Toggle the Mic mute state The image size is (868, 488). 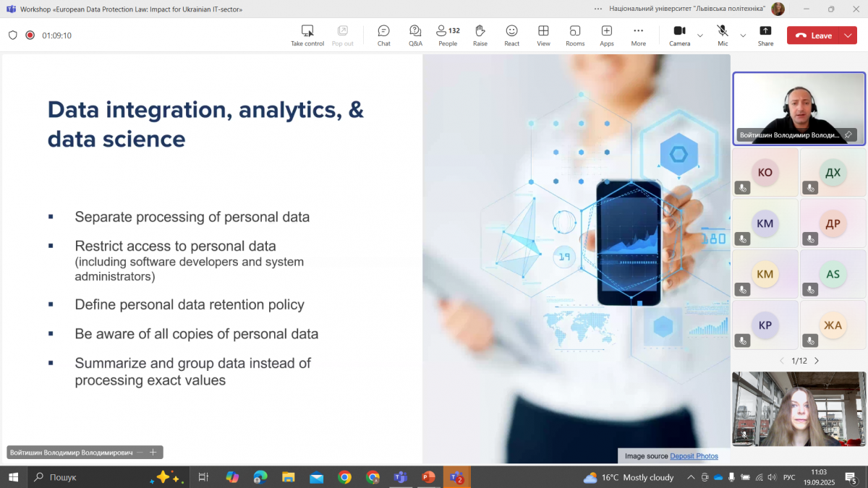(x=723, y=35)
